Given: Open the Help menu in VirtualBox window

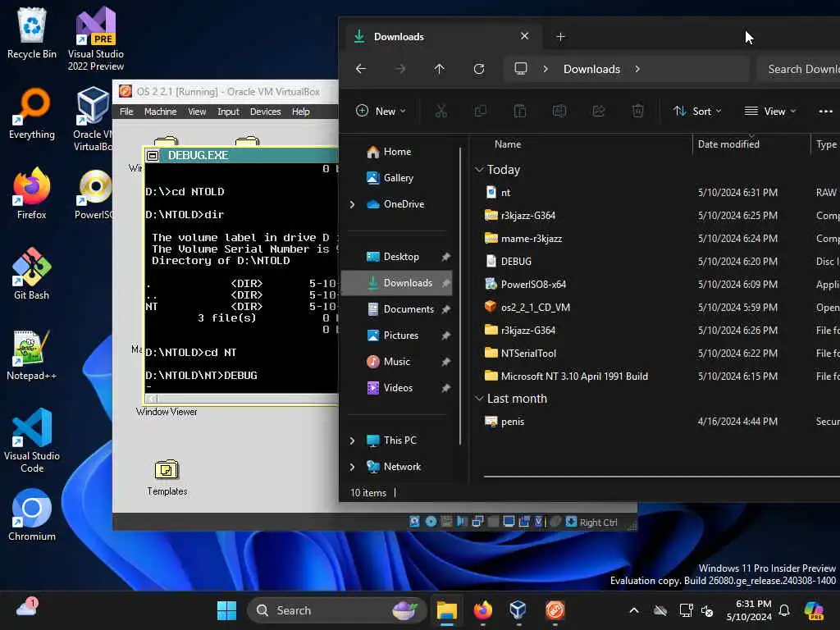Looking at the screenshot, I should click(300, 112).
